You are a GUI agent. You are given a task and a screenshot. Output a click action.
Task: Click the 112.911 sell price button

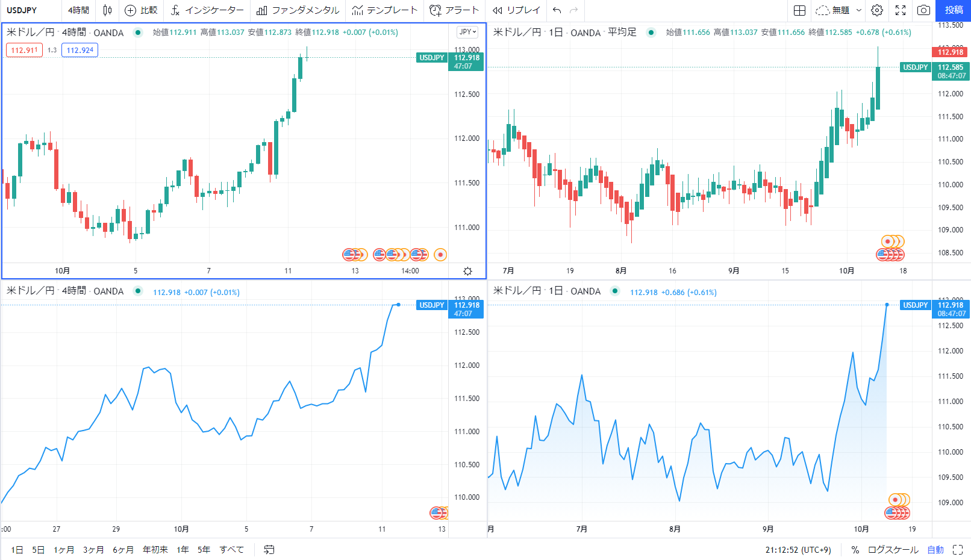25,50
